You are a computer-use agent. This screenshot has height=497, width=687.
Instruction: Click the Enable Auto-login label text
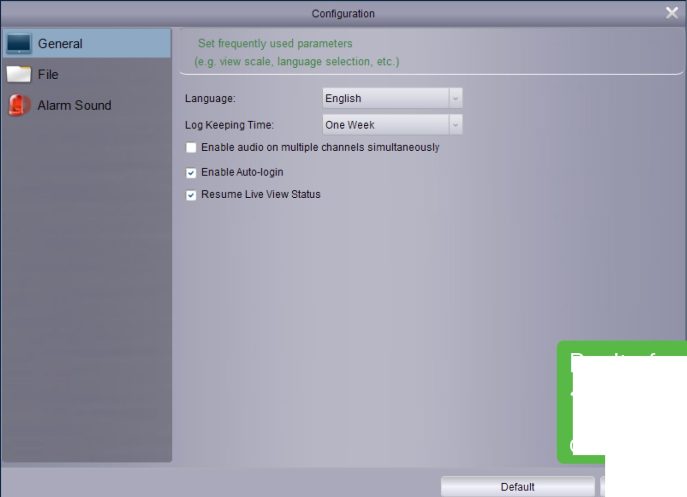[242, 173]
